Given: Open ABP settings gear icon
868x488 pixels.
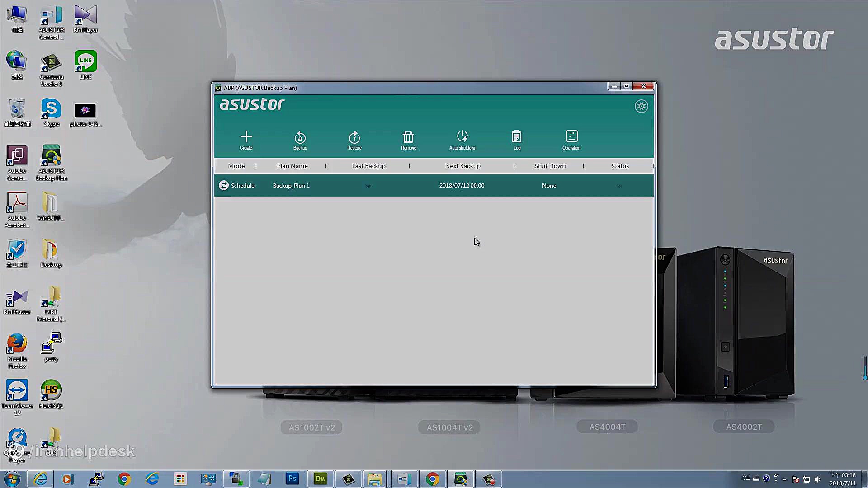Looking at the screenshot, I should [x=641, y=106].
